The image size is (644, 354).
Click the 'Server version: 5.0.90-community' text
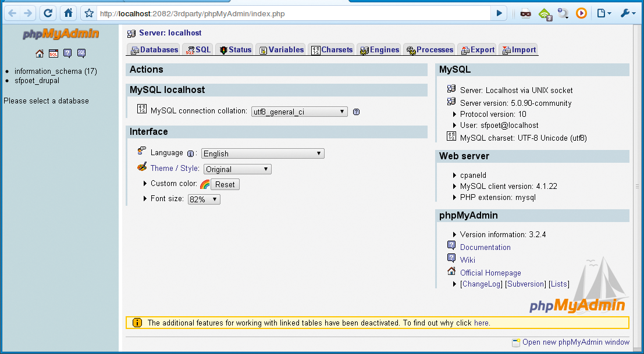point(515,103)
